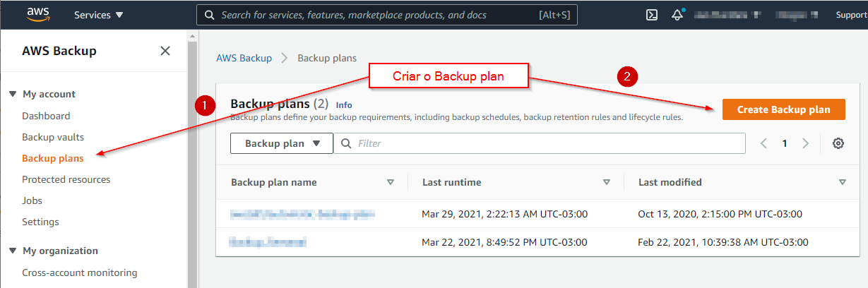This screenshot has height=288, width=868.
Task: Open the notifications bell
Action: coord(677,15)
